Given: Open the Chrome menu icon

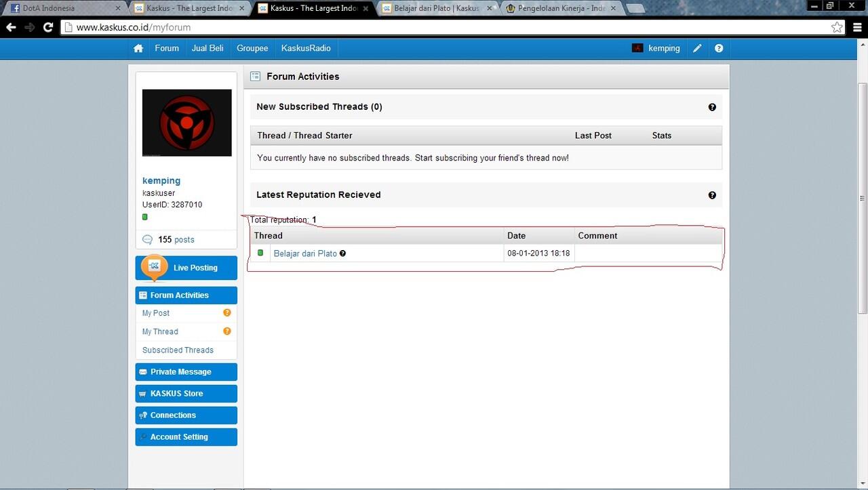Looking at the screenshot, I should [857, 27].
